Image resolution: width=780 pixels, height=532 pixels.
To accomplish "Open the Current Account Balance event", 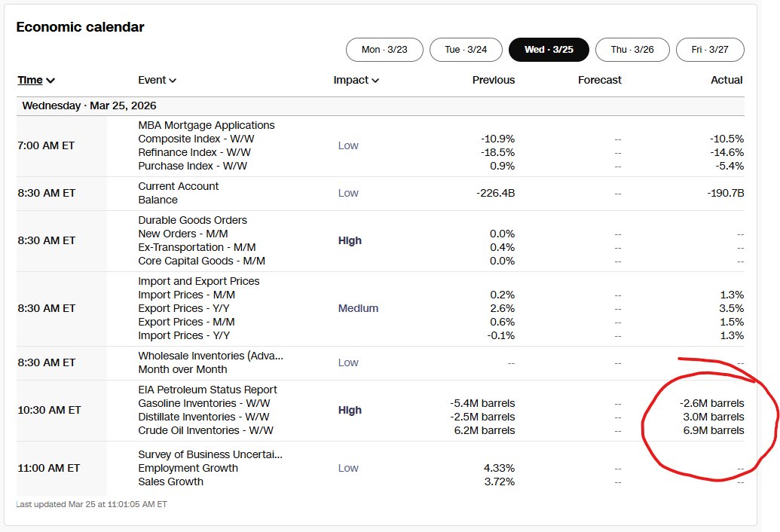I will 178,193.
